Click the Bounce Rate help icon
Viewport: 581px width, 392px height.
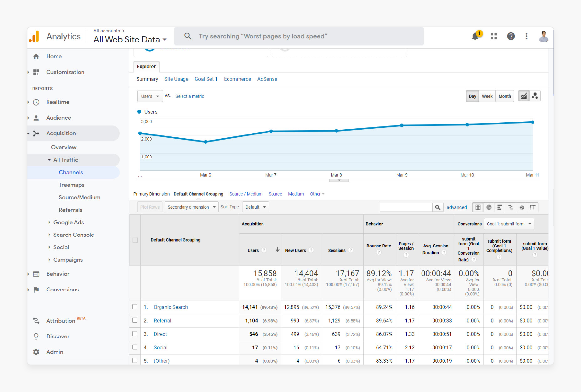379,252
